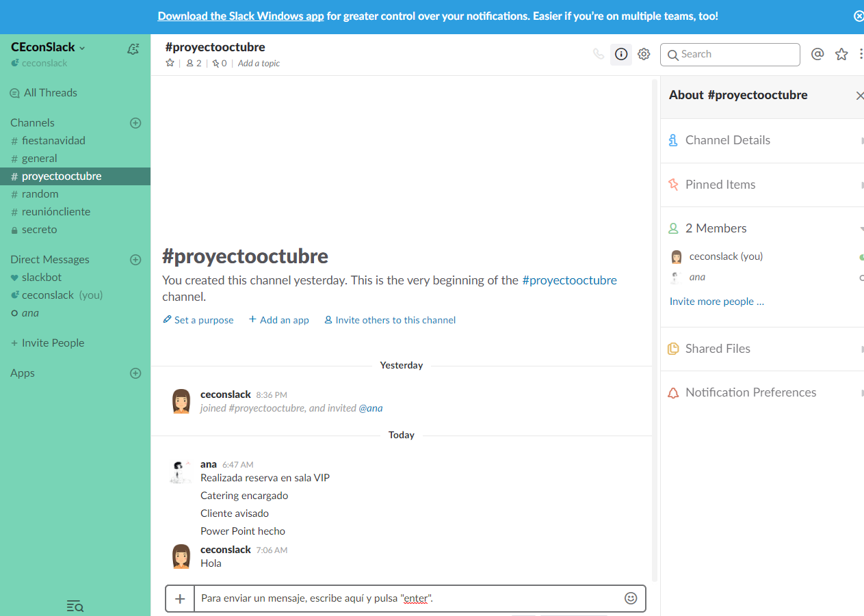
Task: Click @ana mention in join message
Action: [x=371, y=408]
